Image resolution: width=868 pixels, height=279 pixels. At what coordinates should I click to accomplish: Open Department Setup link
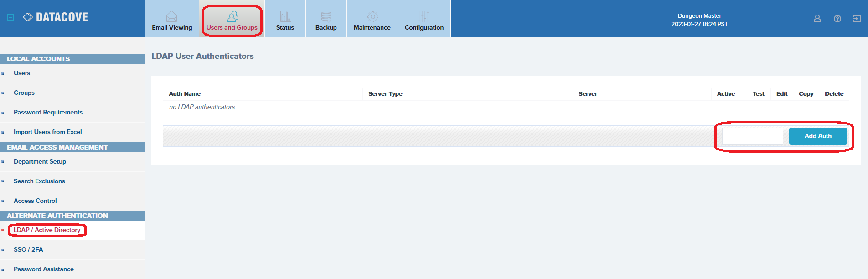[40, 161]
